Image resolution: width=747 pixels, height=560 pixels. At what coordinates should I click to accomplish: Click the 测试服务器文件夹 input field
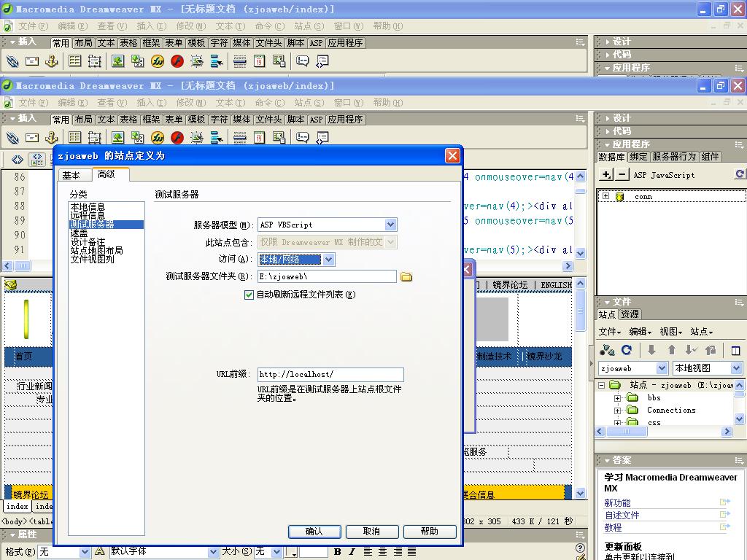(x=327, y=276)
